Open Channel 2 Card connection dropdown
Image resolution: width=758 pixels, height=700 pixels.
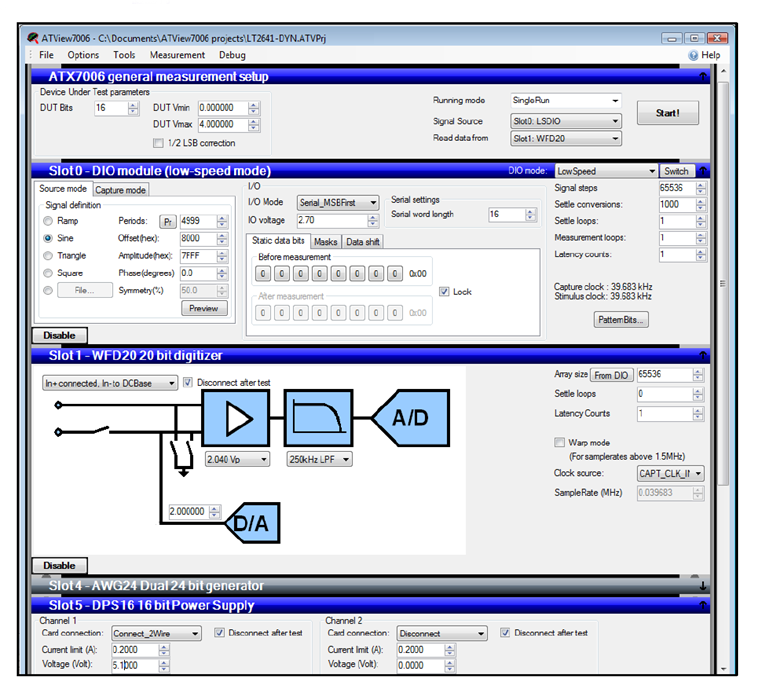pyautogui.click(x=442, y=633)
